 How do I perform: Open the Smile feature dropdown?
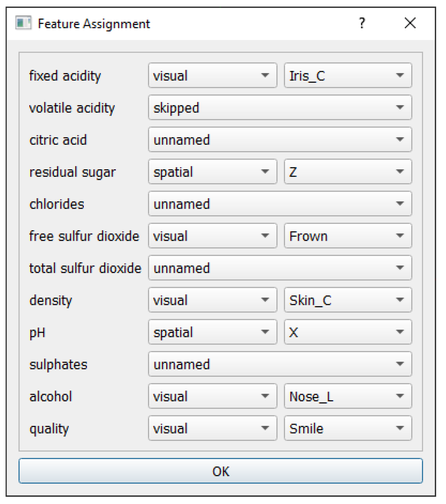[x=347, y=428]
